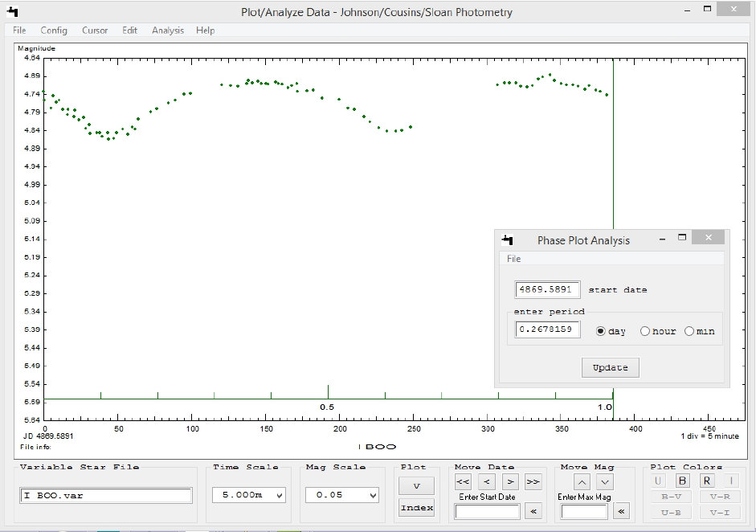Move date forward fast with >> button

click(533, 482)
